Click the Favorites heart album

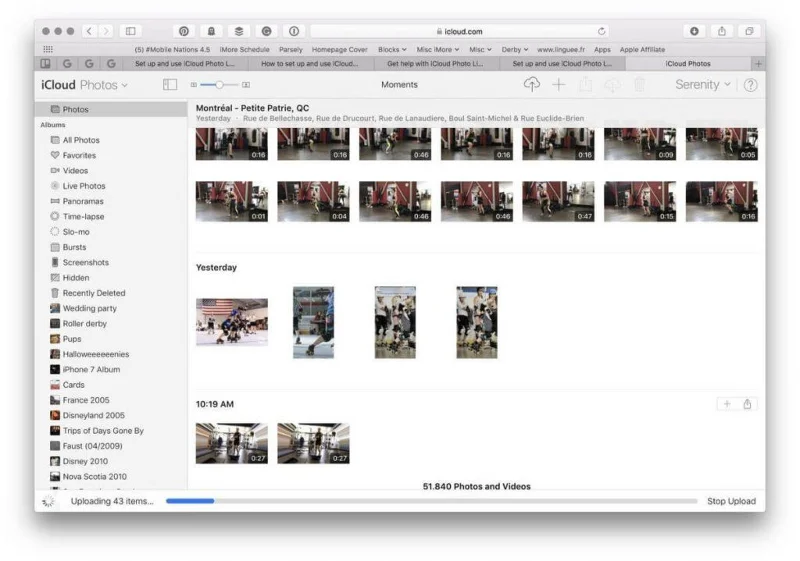pyautogui.click(x=79, y=155)
